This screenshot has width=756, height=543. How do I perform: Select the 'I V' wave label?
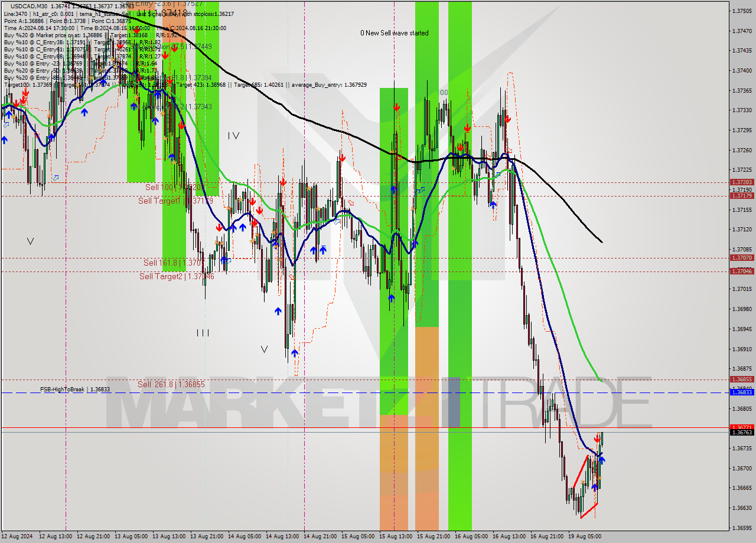233,136
